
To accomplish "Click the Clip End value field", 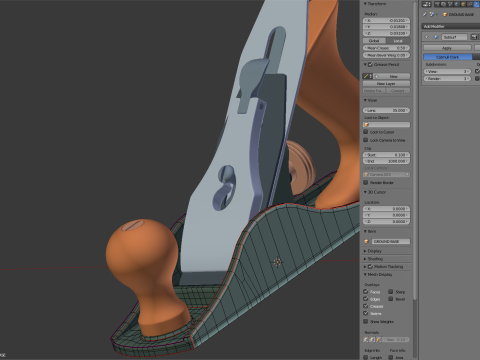I will coord(387,161).
